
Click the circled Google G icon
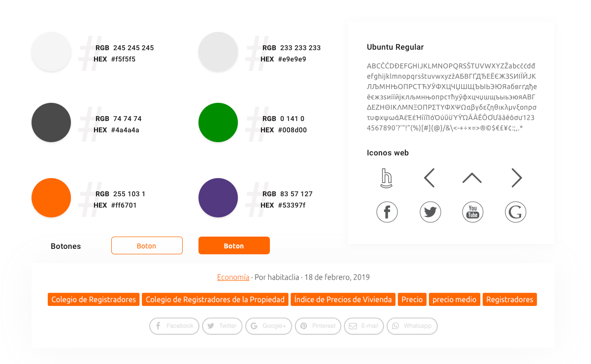point(516,212)
